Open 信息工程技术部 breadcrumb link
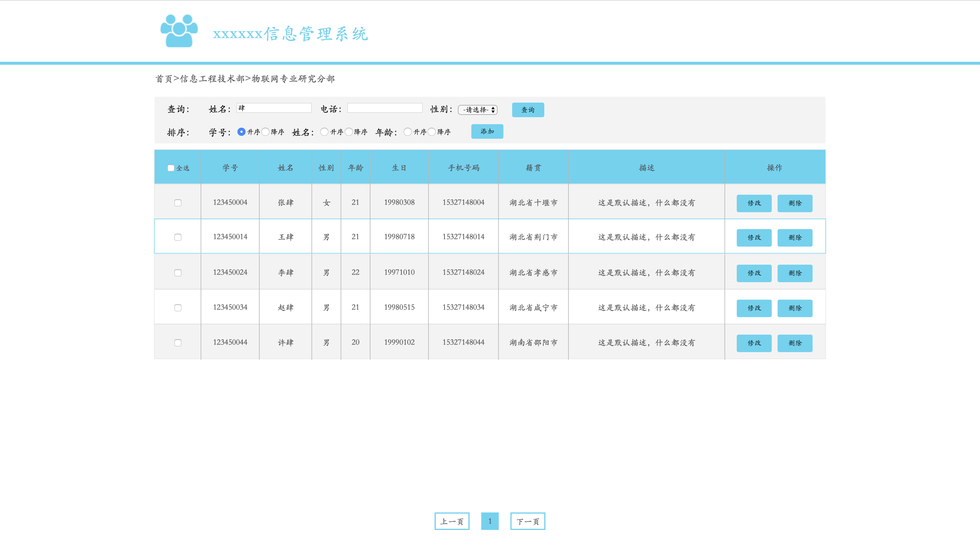This screenshot has width=980, height=548. coord(212,79)
